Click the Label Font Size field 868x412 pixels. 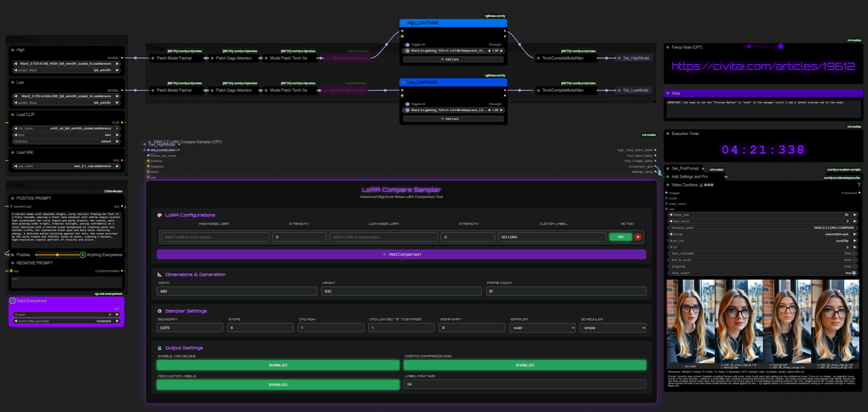click(x=525, y=384)
